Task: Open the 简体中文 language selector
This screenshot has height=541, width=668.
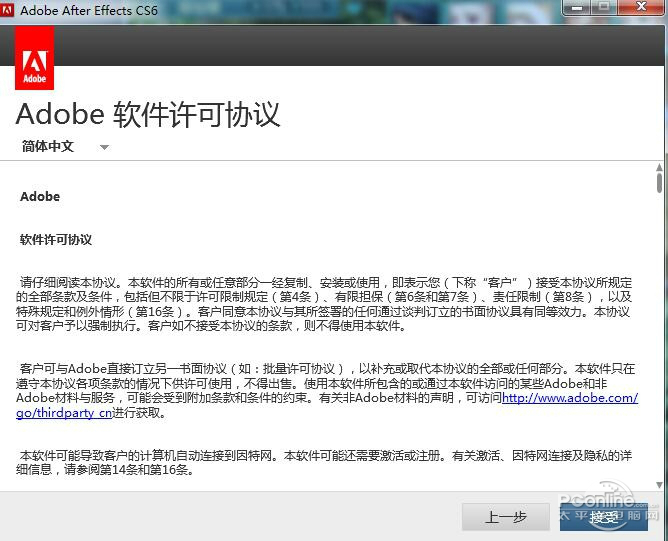Action: point(64,147)
